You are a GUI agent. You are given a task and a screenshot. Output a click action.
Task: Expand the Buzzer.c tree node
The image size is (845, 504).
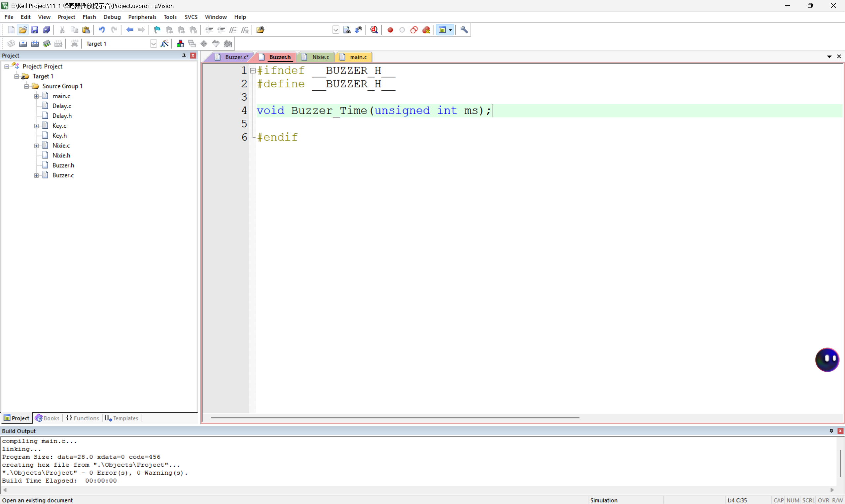click(x=36, y=175)
